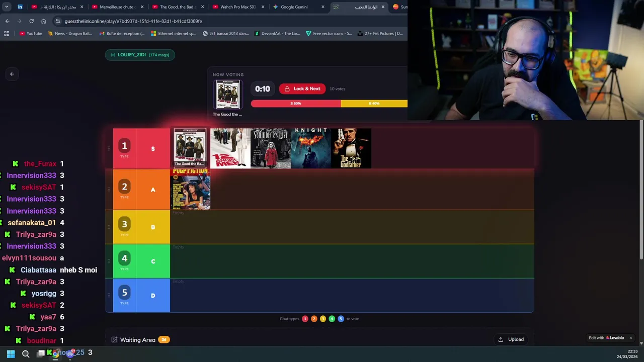644x362 pixels.
Task: Dismiss the Edit with Lovable badge
Action: tap(630, 338)
